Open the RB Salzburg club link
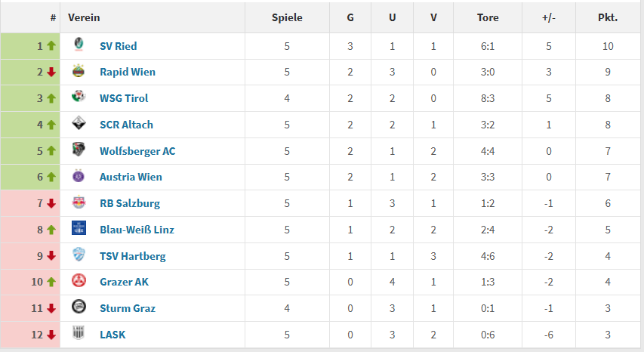 [x=130, y=203]
